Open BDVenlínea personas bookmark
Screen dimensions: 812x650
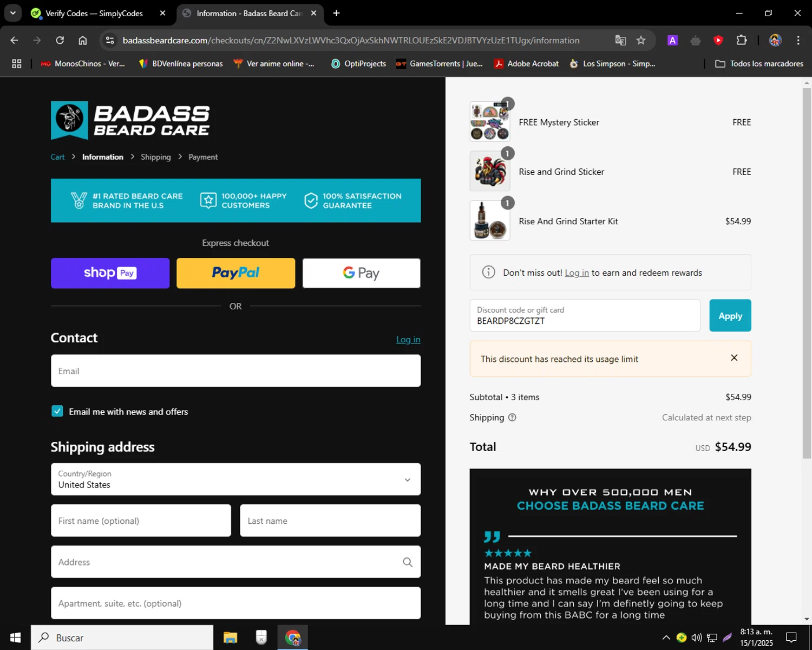(181, 63)
